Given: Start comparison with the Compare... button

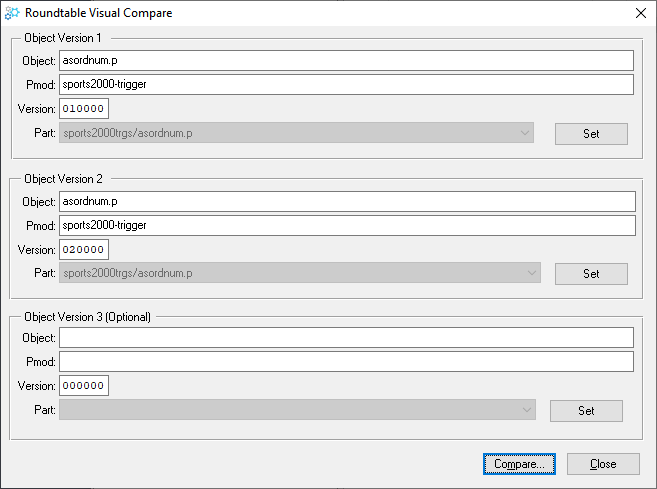Looking at the screenshot, I should click(x=519, y=464).
